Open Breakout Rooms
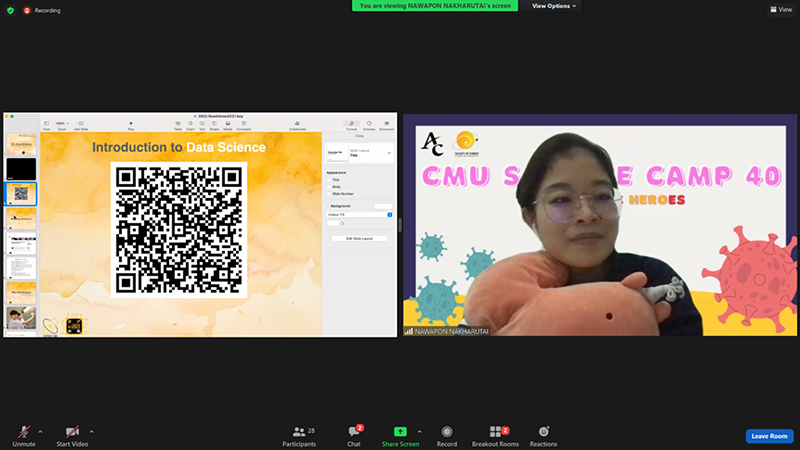 coord(495,436)
